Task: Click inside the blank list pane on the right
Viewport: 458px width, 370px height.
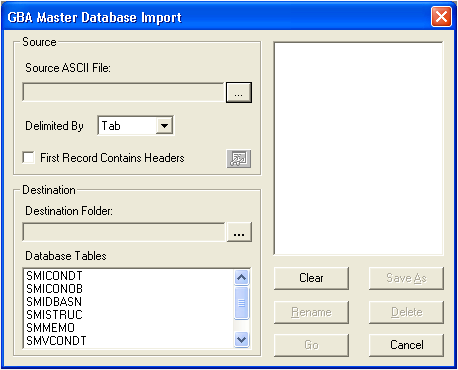Action: 358,148
